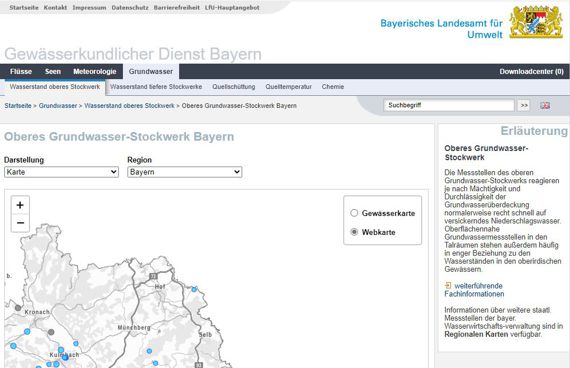Open the Region dropdown showing Bayern
This screenshot has height=368, width=570.
click(x=185, y=172)
